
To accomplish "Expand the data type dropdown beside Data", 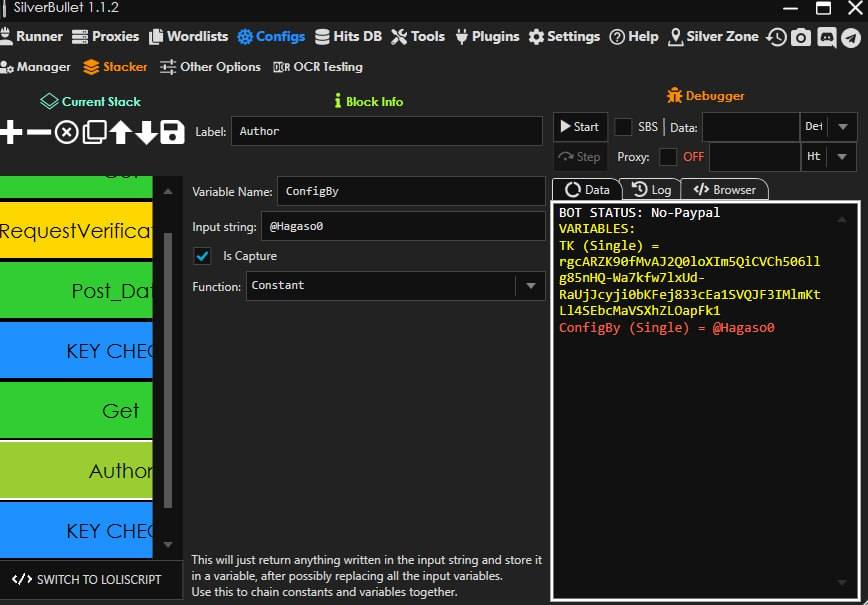I will (x=842, y=127).
